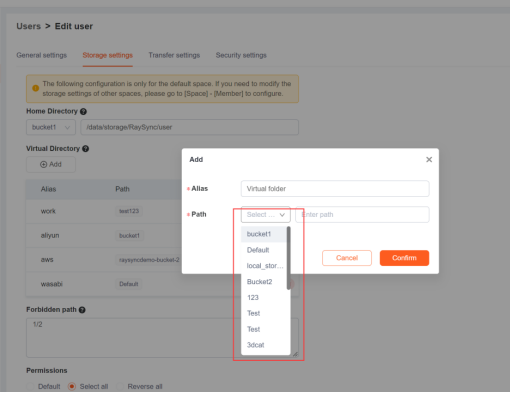The image size is (511, 393).
Task: Click the Path column header
Action: pyautogui.click(x=122, y=189)
